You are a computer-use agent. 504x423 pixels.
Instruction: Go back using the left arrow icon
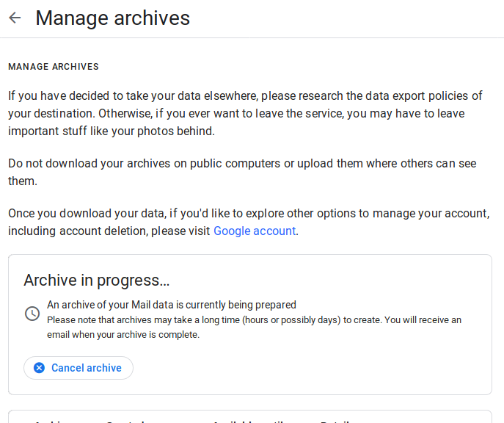coord(15,18)
